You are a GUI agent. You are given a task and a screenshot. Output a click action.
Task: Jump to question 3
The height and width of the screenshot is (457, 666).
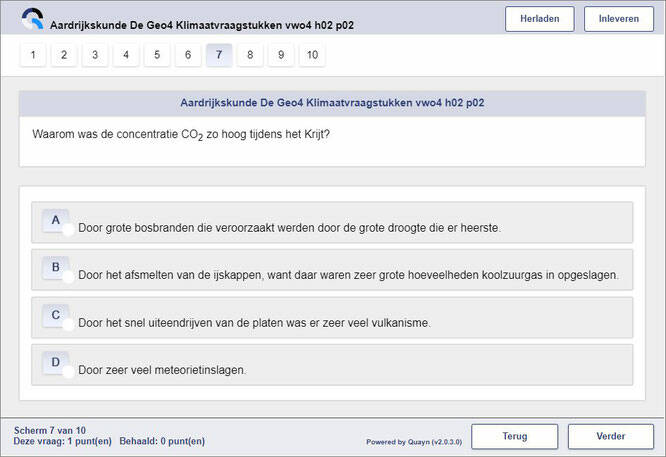(95, 55)
